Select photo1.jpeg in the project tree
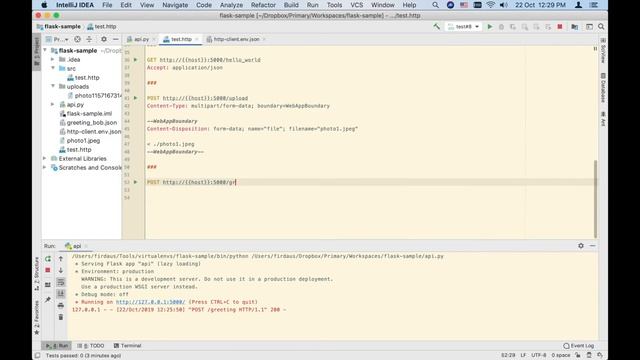 [x=83, y=140]
